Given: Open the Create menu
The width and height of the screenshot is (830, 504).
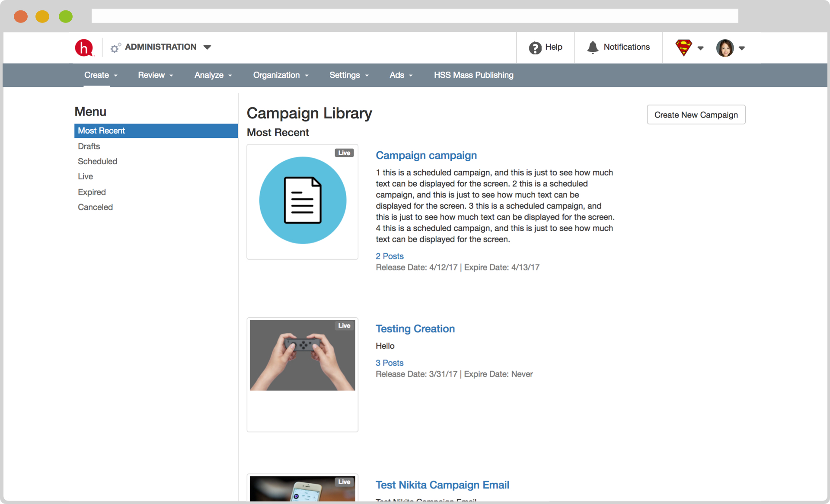Looking at the screenshot, I should coord(101,75).
